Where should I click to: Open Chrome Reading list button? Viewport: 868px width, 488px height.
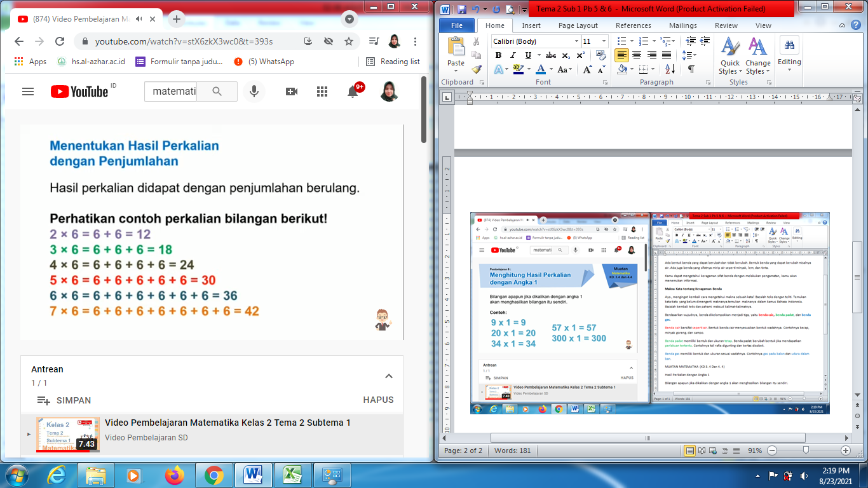[x=393, y=62]
